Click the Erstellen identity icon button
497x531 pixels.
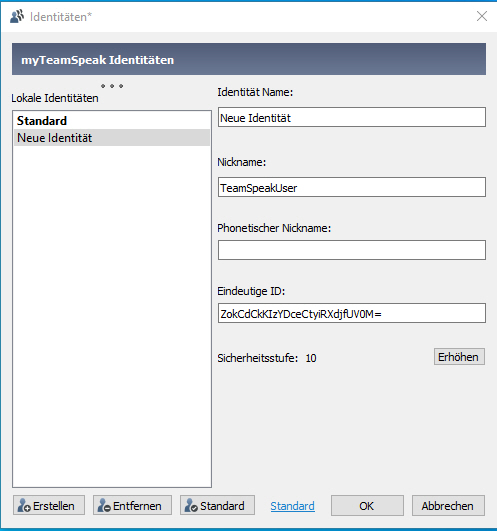(49, 505)
